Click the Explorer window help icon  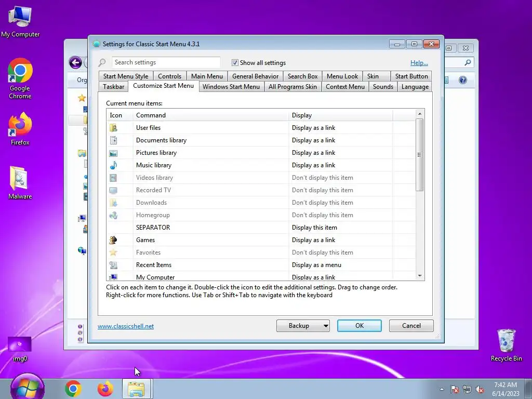(x=463, y=80)
